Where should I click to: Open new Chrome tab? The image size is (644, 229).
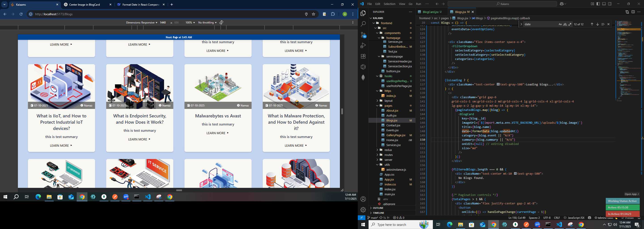(x=172, y=4)
